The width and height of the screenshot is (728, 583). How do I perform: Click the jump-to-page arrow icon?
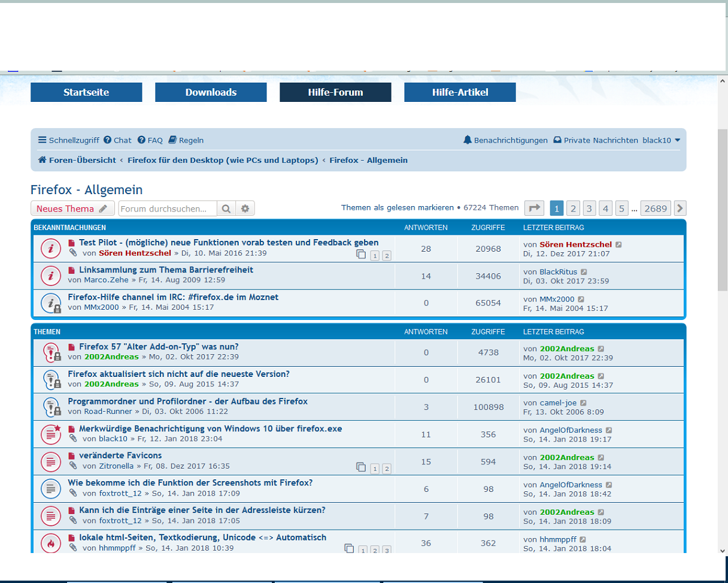[534, 208]
